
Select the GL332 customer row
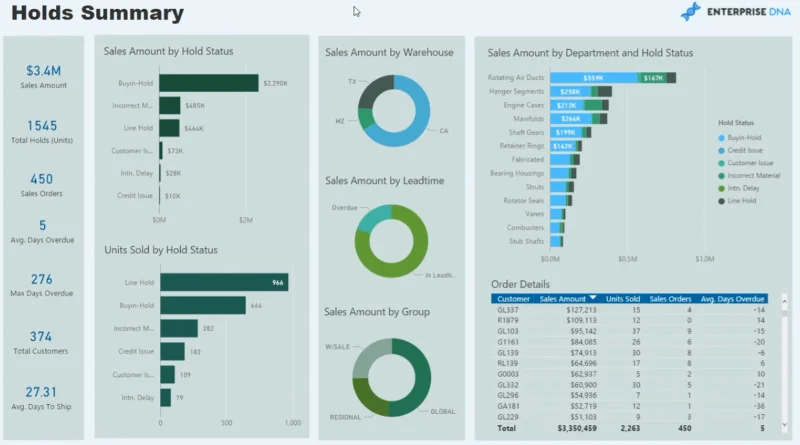(630, 385)
